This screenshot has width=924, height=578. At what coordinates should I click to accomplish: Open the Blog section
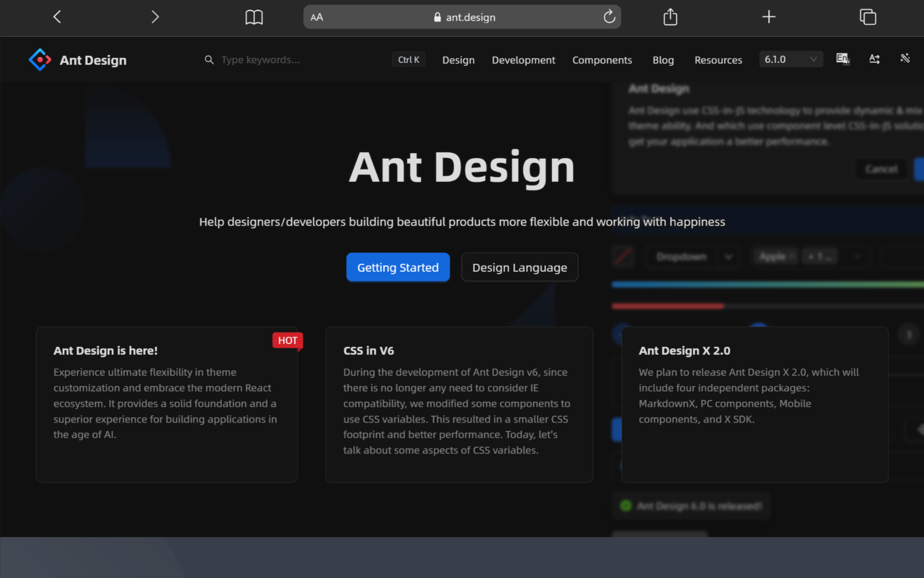click(663, 59)
